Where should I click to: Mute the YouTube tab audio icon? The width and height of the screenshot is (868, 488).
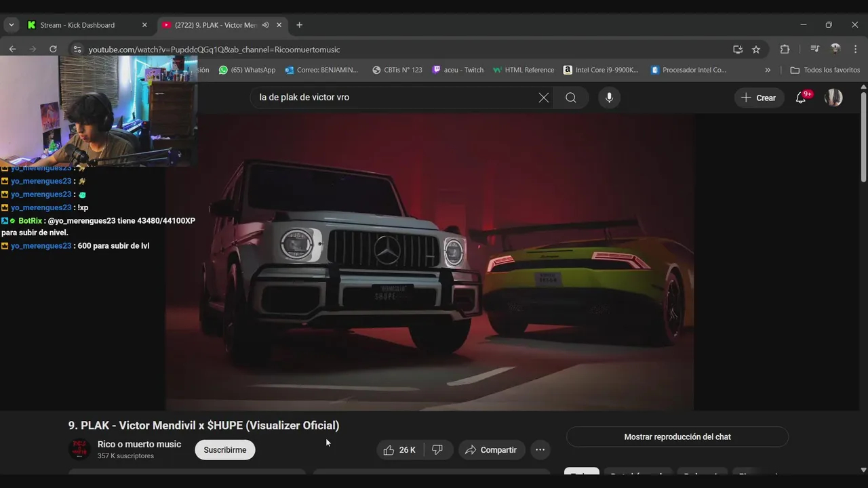pyautogui.click(x=266, y=25)
